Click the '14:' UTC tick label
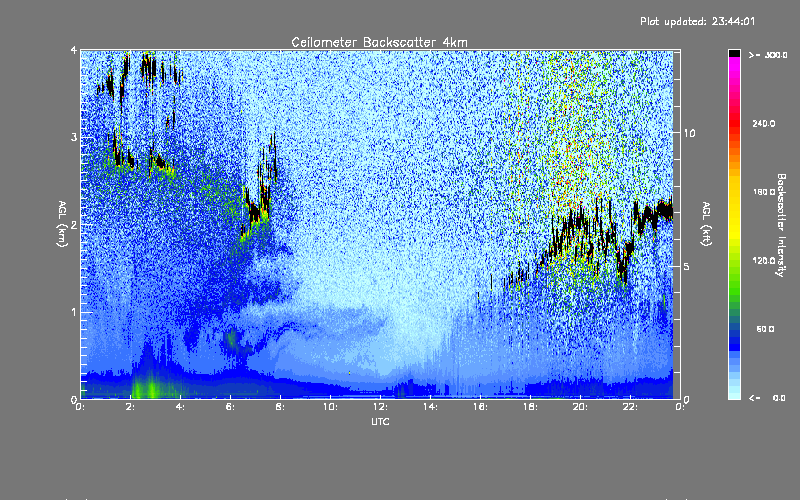 click(x=430, y=407)
